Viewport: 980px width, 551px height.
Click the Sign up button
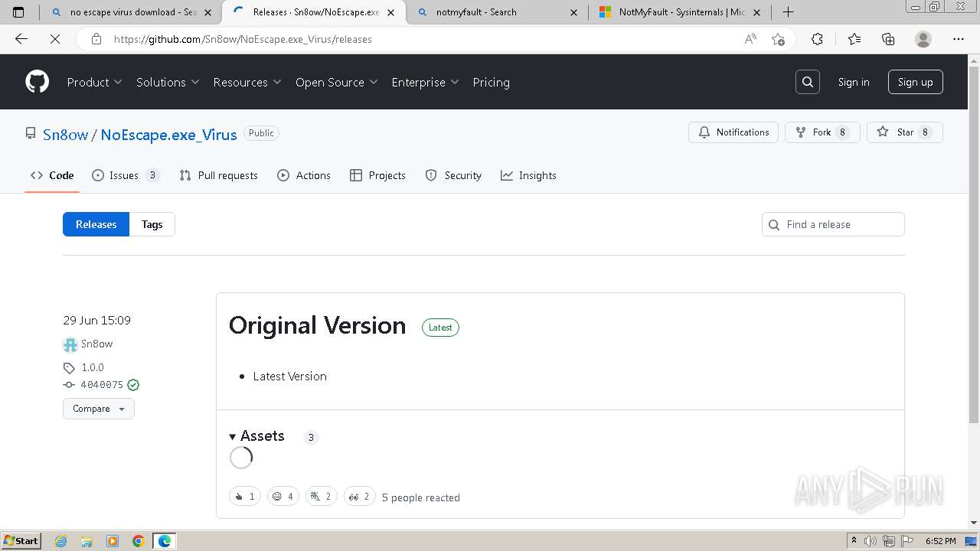pos(915,82)
